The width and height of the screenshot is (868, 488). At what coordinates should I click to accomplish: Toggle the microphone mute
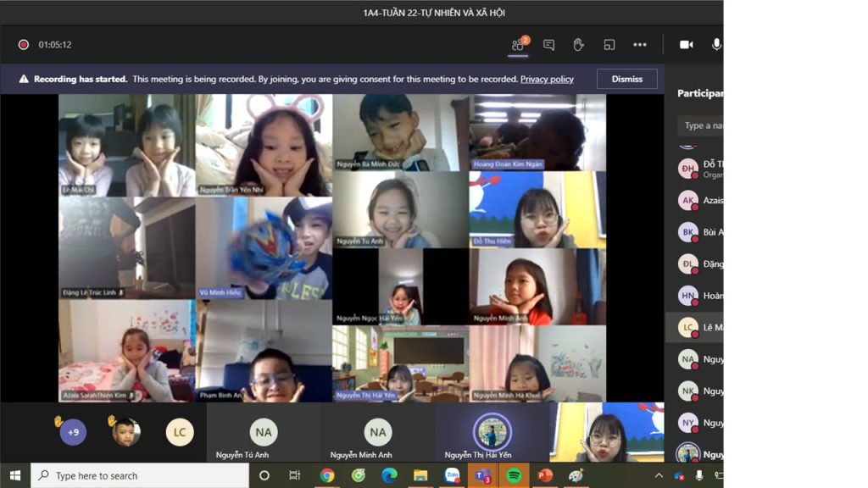(716, 45)
